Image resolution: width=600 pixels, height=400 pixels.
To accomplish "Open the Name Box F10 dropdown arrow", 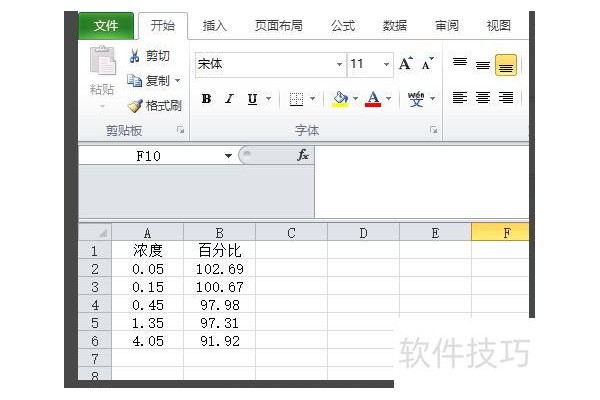I will coord(228,156).
